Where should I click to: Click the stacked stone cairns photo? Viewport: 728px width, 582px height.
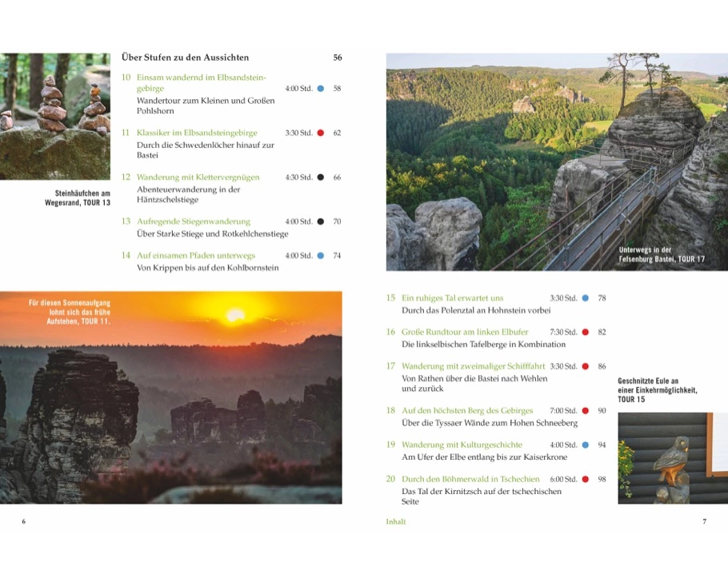[x=54, y=116]
